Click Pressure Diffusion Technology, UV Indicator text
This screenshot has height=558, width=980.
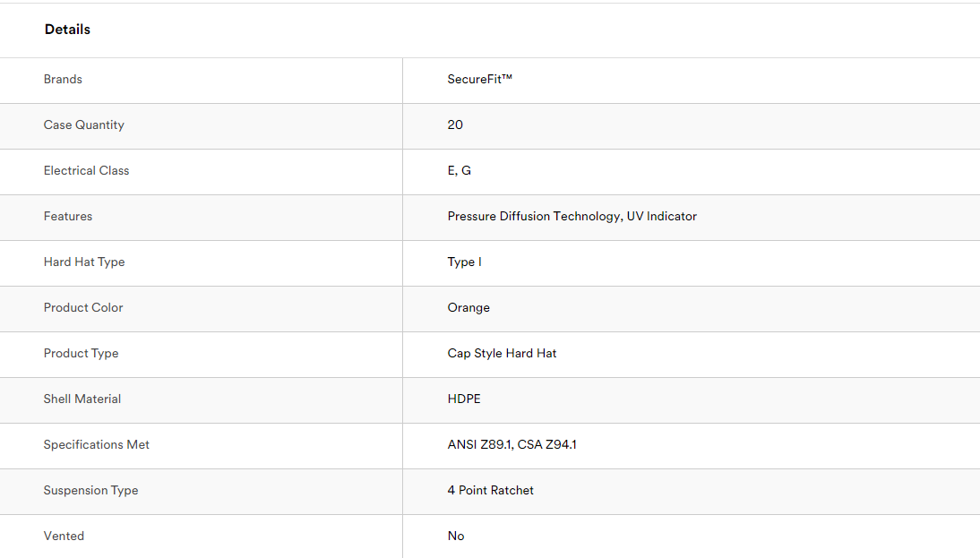coord(572,216)
